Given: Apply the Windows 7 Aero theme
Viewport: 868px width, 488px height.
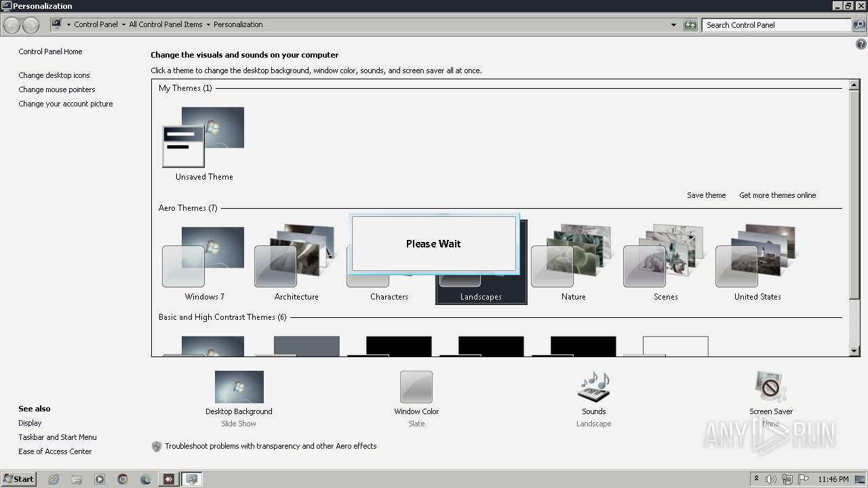Looking at the screenshot, I should [x=203, y=257].
